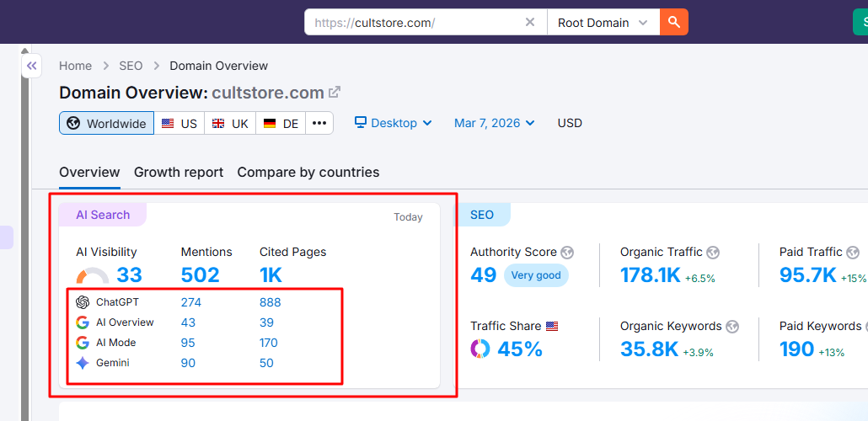Open the Compare by countries tab
Viewport: 868px width, 421px height.
tap(308, 172)
